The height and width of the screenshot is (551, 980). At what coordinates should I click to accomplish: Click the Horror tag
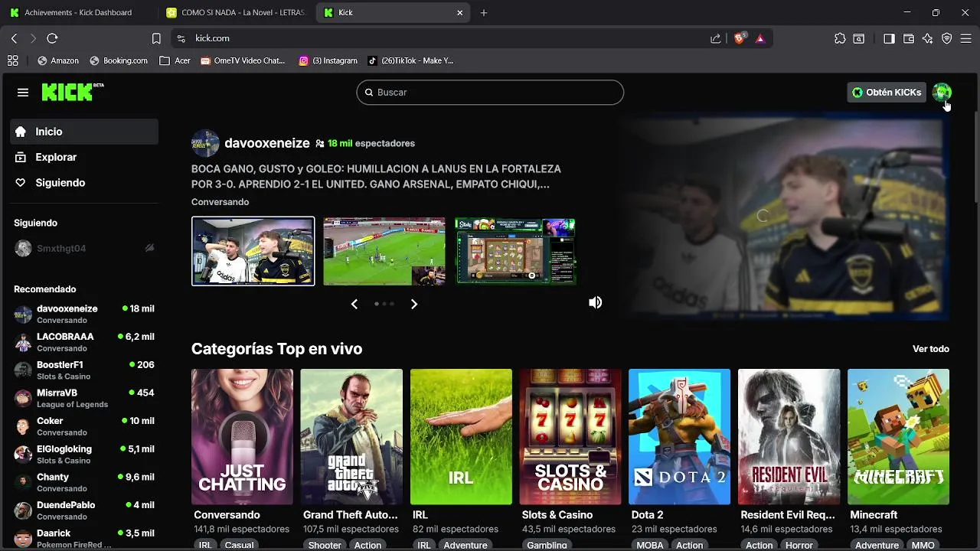click(x=799, y=545)
